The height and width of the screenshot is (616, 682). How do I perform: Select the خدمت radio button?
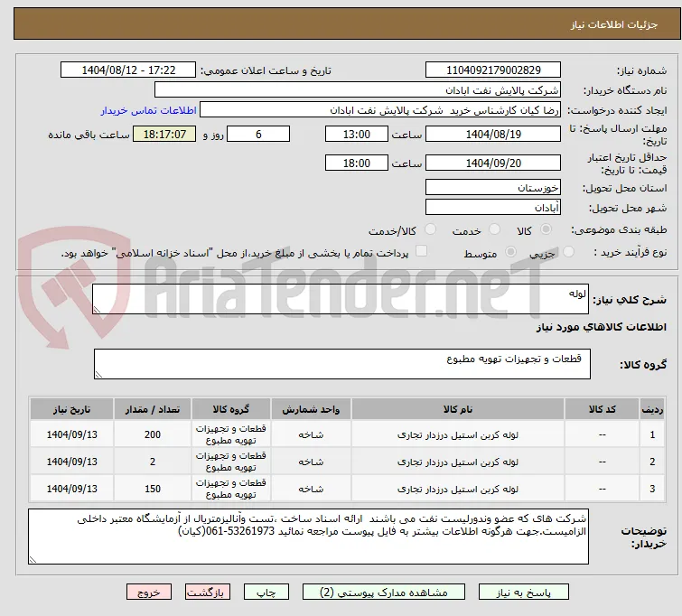(x=494, y=229)
